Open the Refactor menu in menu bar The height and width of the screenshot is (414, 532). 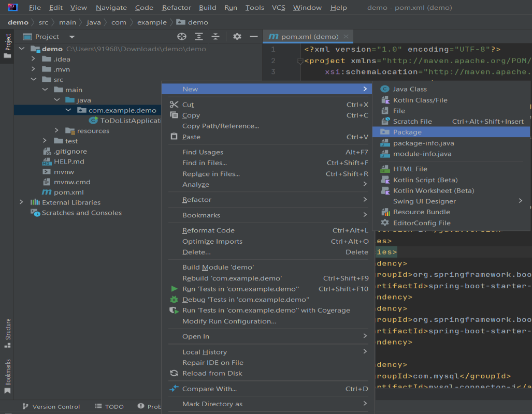[177, 7]
